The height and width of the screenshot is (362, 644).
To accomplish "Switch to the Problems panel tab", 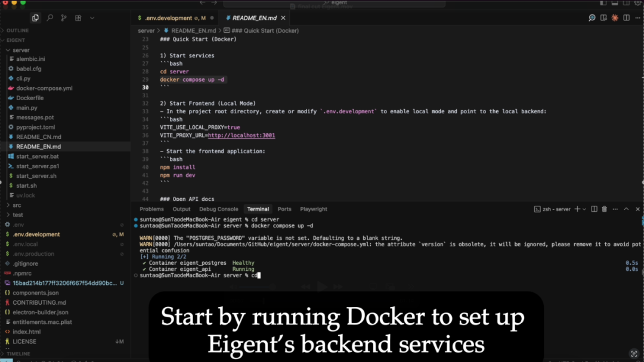I will pyautogui.click(x=151, y=209).
